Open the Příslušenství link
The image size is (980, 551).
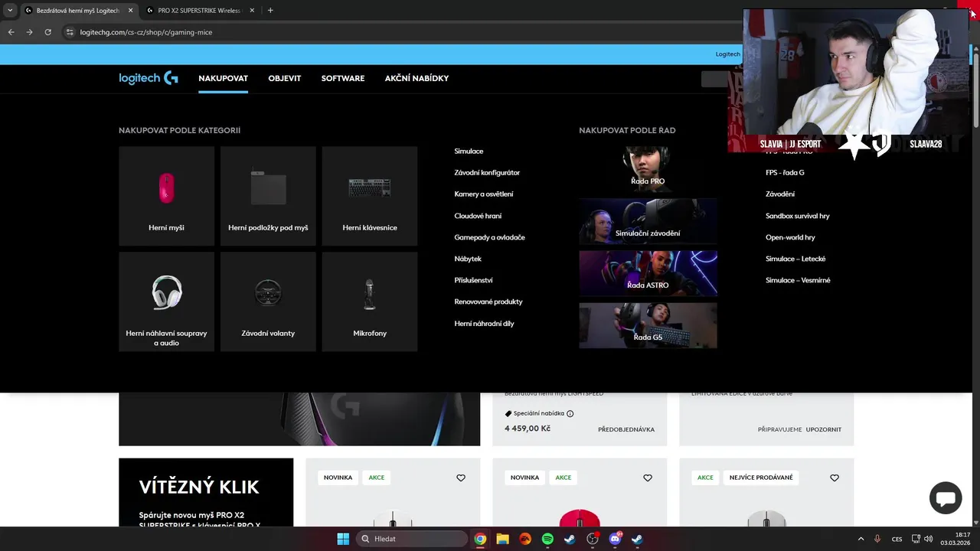[x=473, y=280]
